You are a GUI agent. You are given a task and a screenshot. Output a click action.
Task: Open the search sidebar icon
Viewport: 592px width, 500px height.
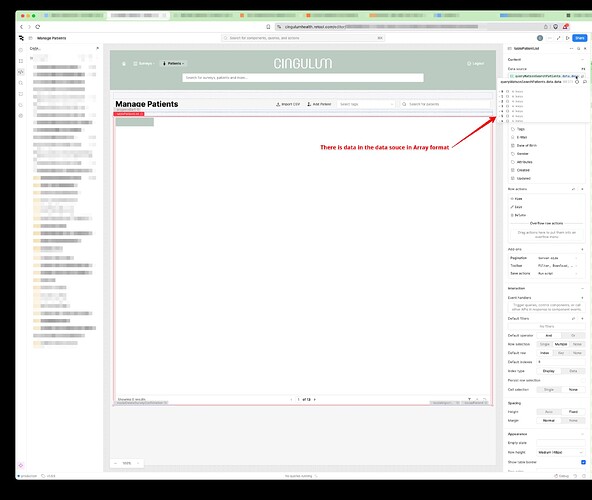21,83
